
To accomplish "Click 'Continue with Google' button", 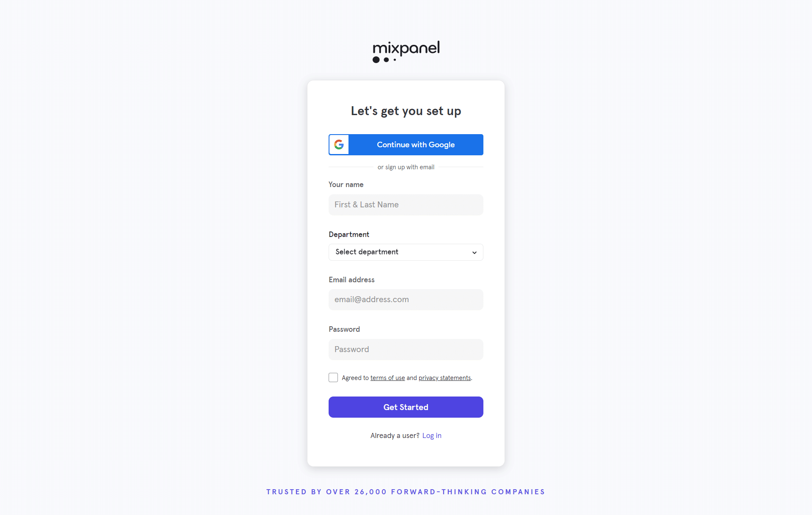I will pyautogui.click(x=406, y=144).
